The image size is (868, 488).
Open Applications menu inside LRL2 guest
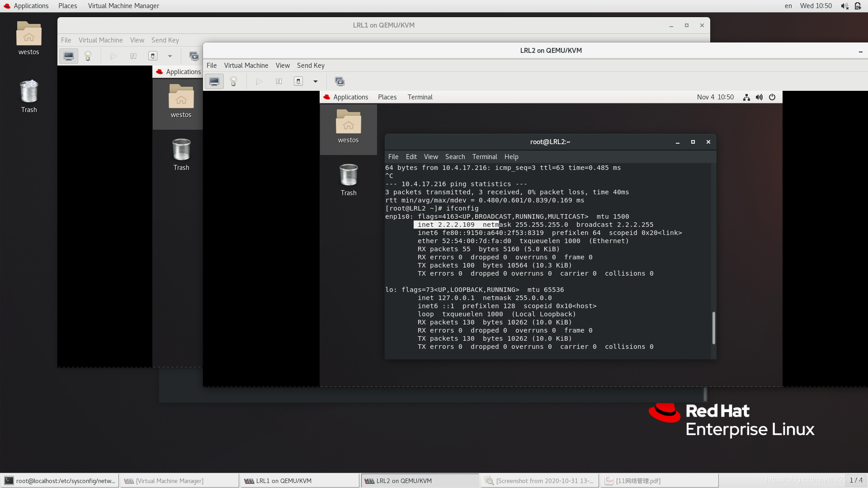tap(346, 97)
